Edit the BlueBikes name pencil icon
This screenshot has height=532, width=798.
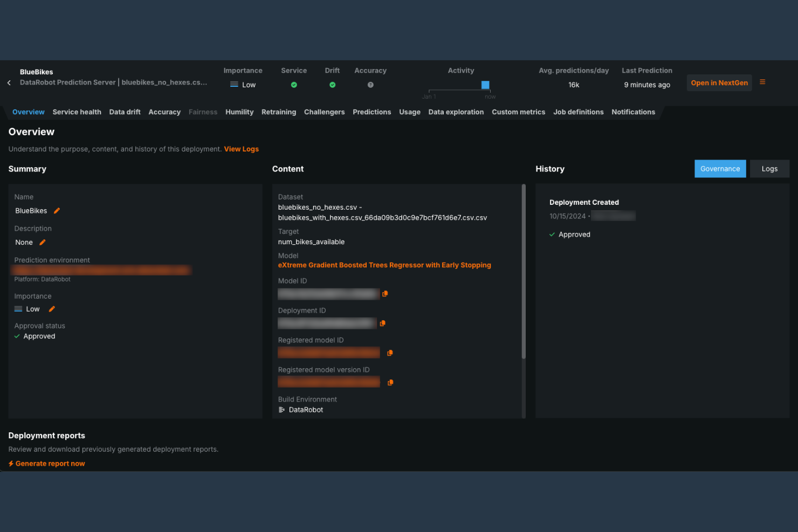(57, 211)
